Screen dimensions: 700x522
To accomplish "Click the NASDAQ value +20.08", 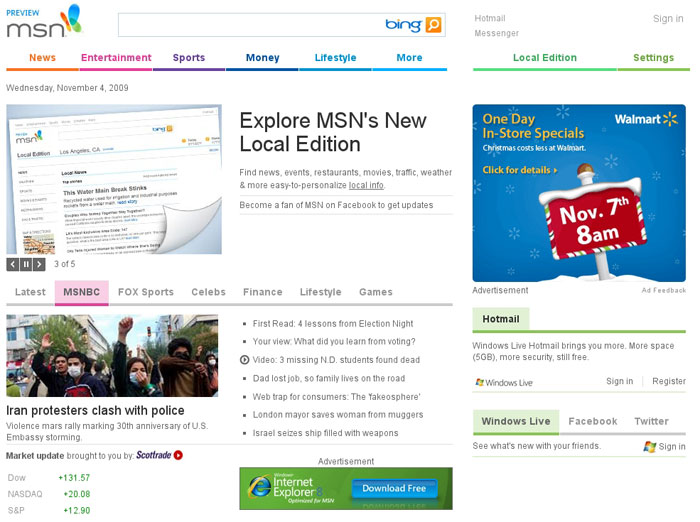I will [x=77, y=494].
